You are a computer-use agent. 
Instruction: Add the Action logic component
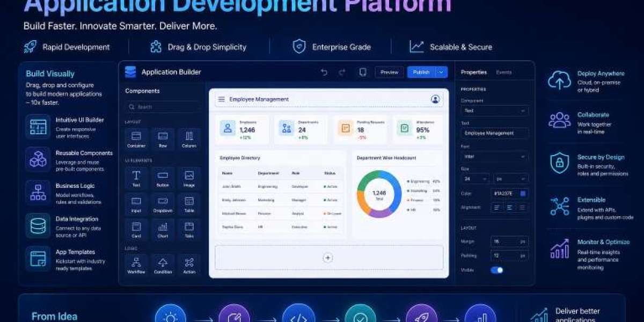[189, 265]
